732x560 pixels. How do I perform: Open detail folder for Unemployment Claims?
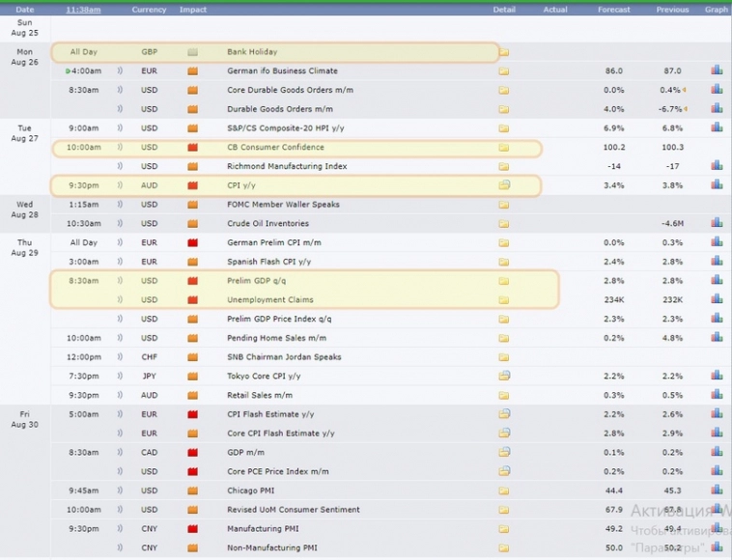[x=504, y=300]
